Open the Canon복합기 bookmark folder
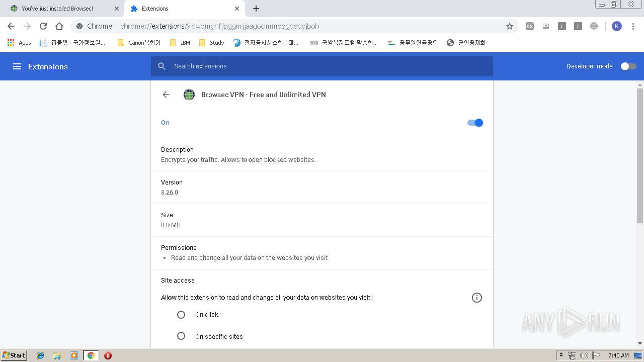 point(139,43)
